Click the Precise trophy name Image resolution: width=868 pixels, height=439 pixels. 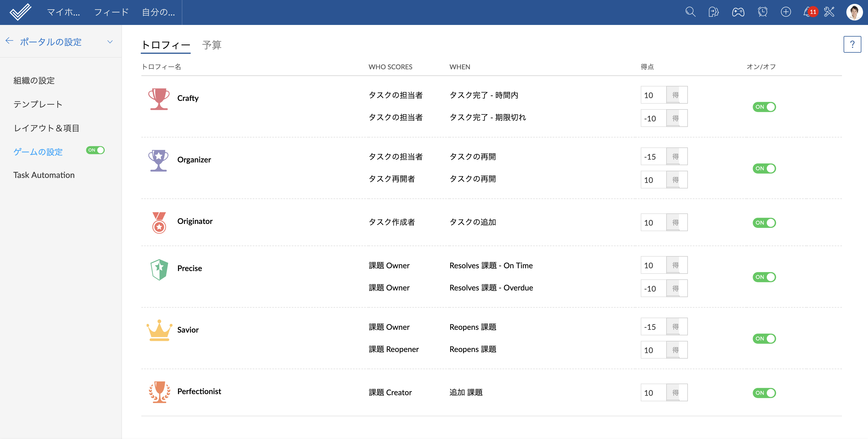[189, 269]
